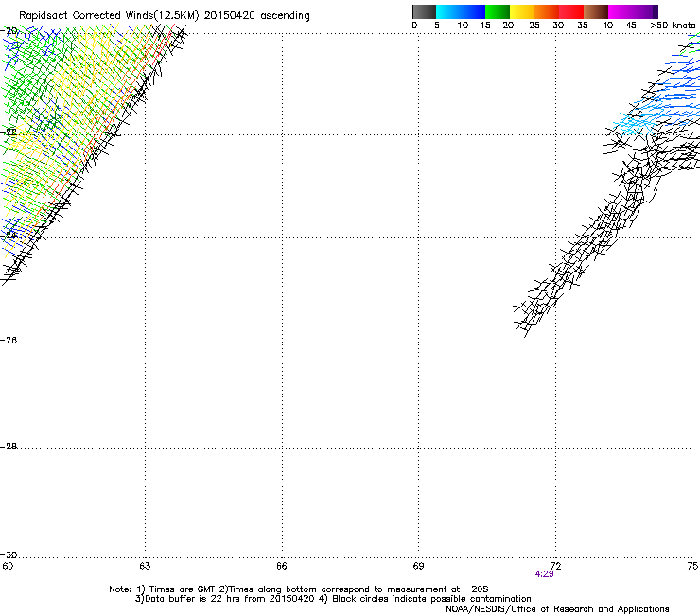Click the 'Rapidscat Corrected Winds(12.5KM)' title text
Image resolution: width=700 pixels, height=615 pixels.
(x=109, y=16)
